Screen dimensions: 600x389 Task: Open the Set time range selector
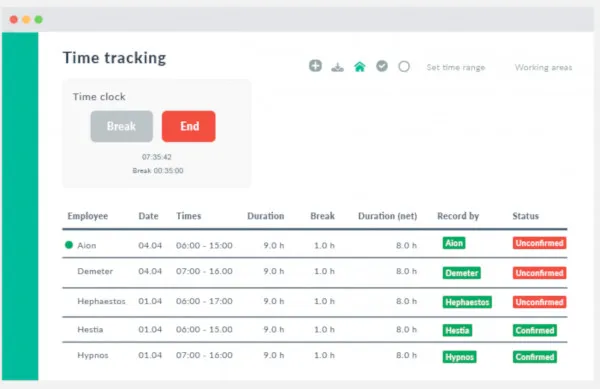point(456,67)
